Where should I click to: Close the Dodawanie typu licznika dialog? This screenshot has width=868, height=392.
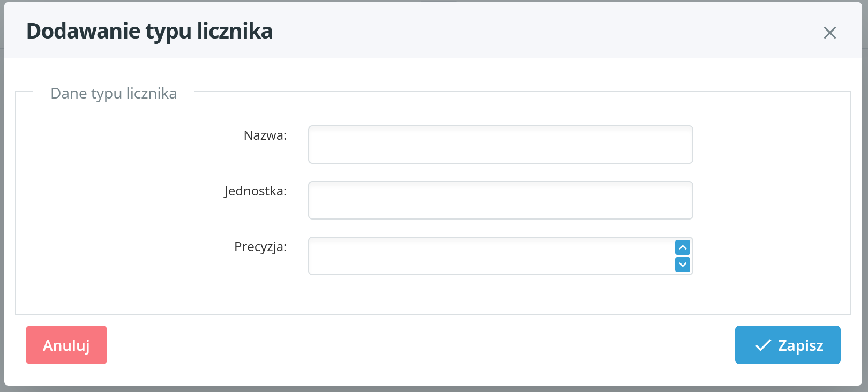click(x=829, y=33)
